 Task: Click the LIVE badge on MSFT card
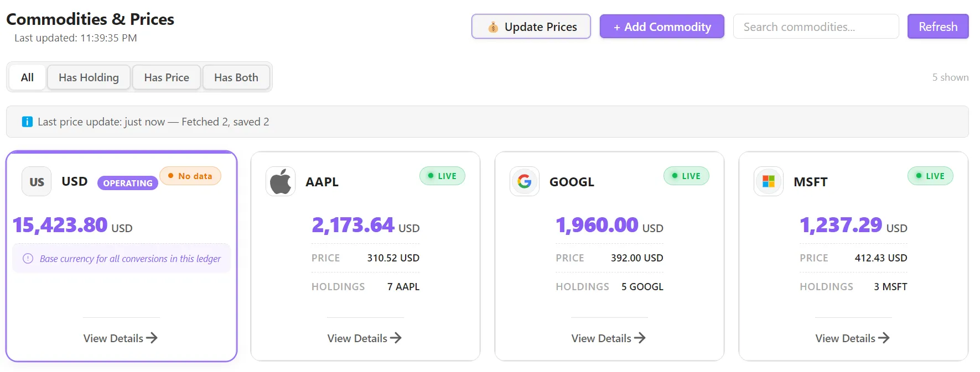pos(930,176)
